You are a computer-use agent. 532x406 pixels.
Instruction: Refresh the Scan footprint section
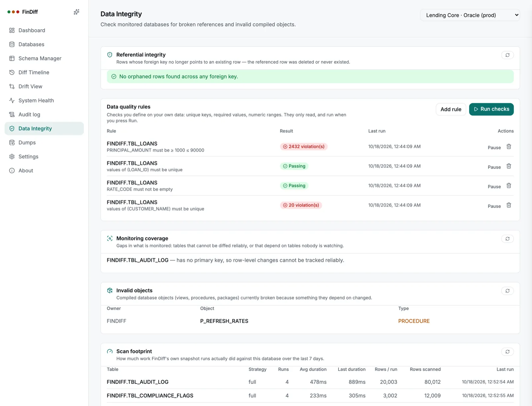(x=507, y=352)
